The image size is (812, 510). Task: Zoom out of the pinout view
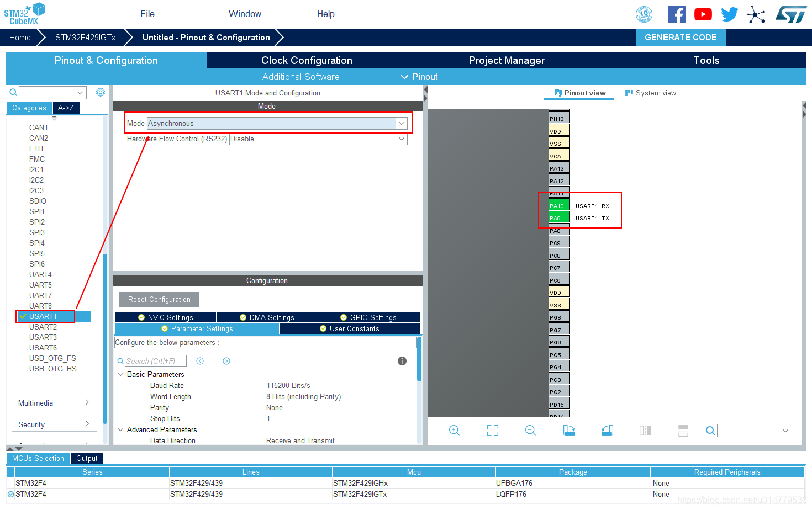(x=531, y=431)
